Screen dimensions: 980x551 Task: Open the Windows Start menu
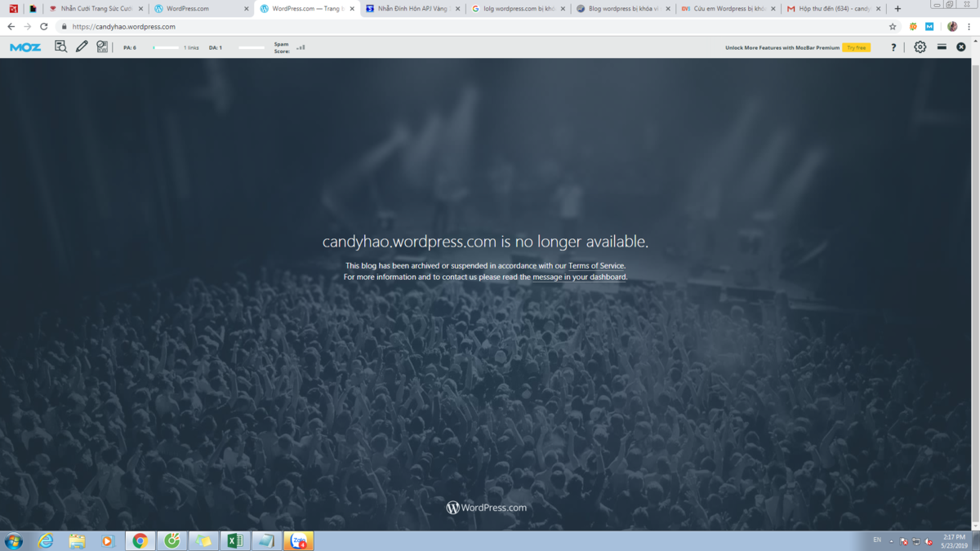click(x=14, y=541)
